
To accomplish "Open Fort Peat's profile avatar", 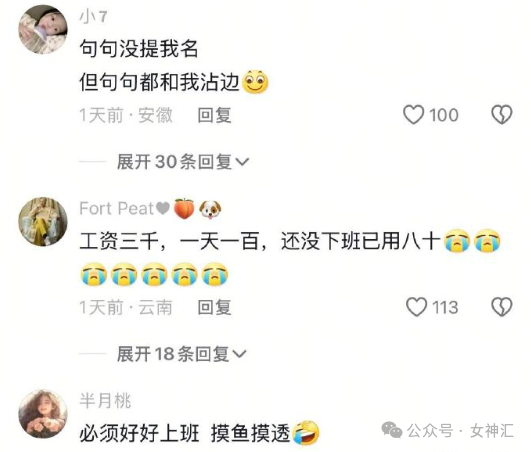I will click(x=43, y=222).
